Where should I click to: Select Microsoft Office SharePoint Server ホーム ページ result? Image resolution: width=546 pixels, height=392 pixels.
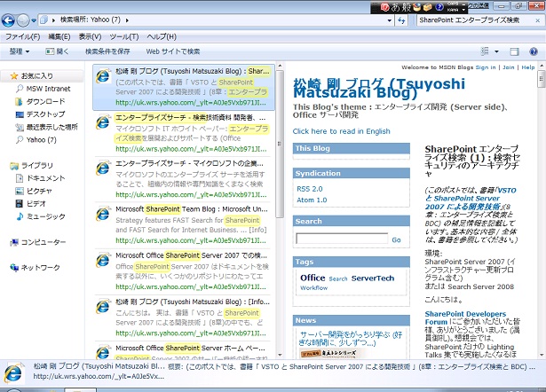click(x=191, y=349)
